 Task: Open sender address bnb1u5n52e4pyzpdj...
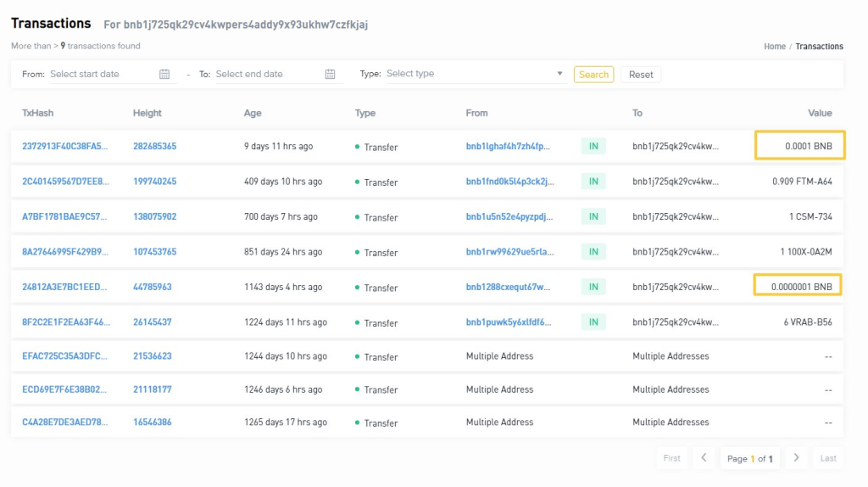pos(509,216)
